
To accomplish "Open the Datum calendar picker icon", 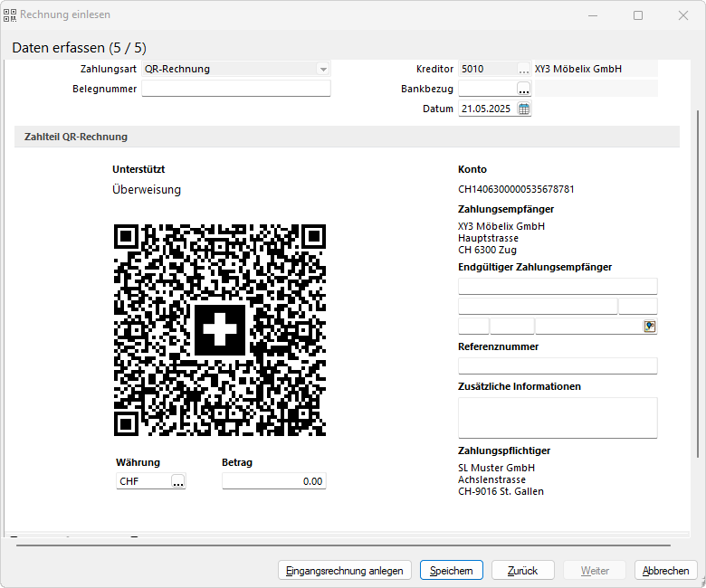I will 524,109.
